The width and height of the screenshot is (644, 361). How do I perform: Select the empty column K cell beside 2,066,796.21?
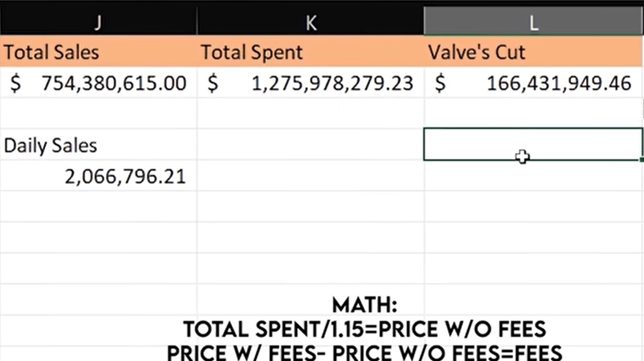310,176
